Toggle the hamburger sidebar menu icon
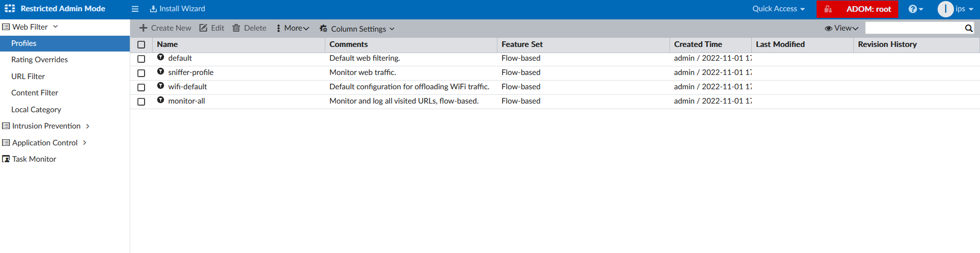Image resolution: width=980 pixels, height=253 pixels. [x=135, y=9]
